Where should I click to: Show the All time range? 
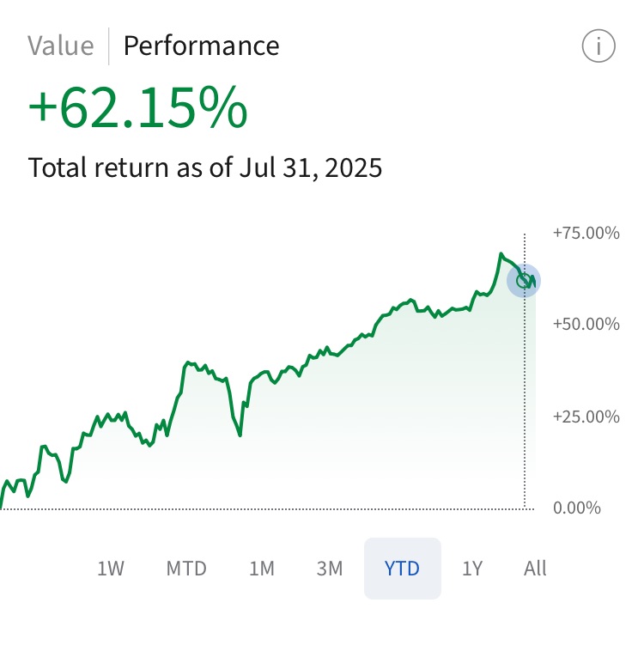pyautogui.click(x=535, y=569)
